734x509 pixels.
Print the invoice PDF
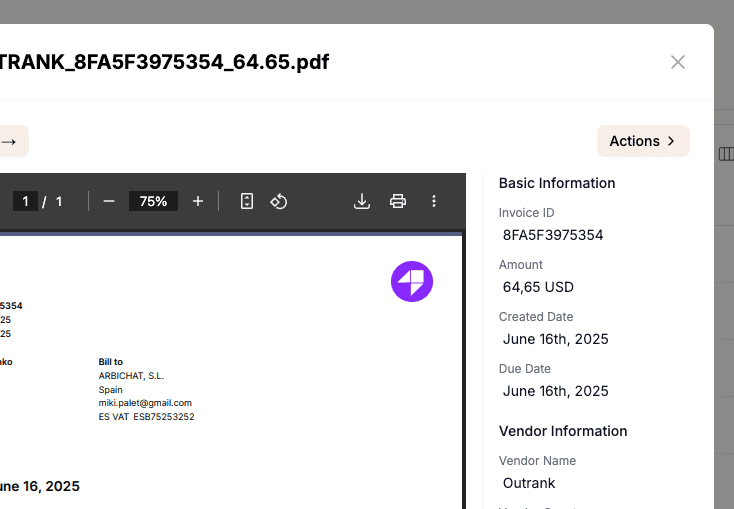[398, 201]
